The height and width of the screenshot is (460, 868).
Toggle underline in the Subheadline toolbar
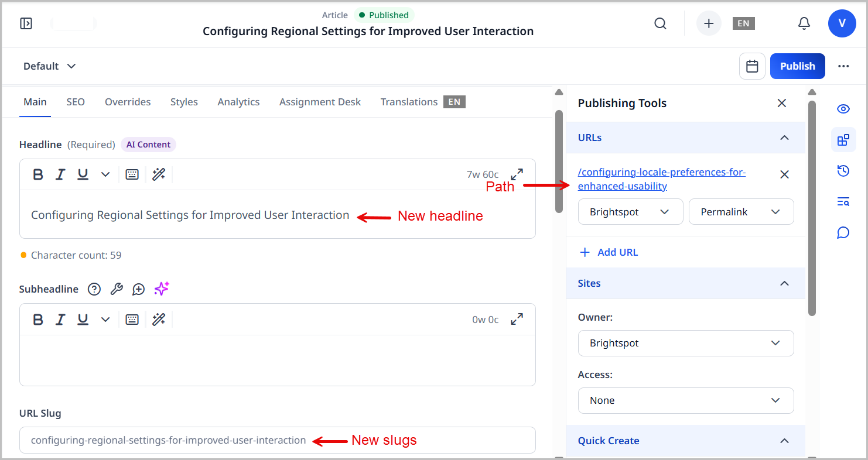coord(83,319)
